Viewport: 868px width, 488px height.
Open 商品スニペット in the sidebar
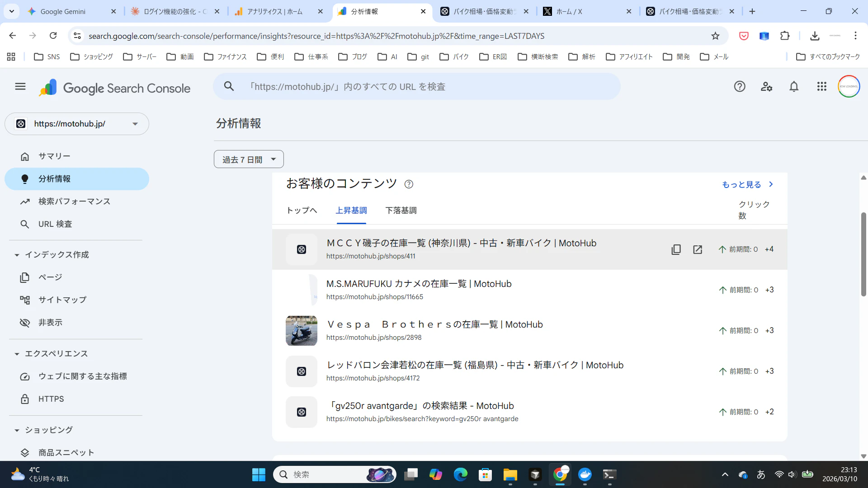point(77,453)
